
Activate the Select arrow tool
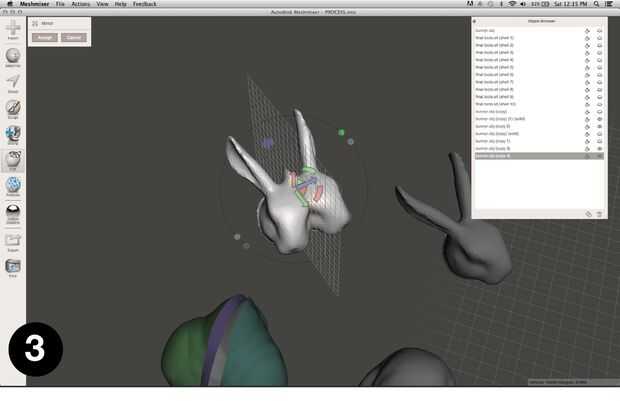13,83
